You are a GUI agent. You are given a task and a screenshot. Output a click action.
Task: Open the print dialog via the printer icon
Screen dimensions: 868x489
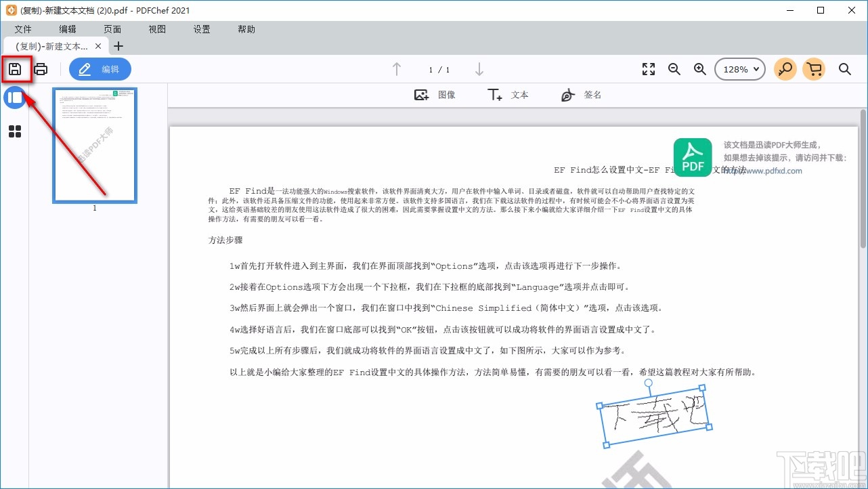click(x=41, y=68)
